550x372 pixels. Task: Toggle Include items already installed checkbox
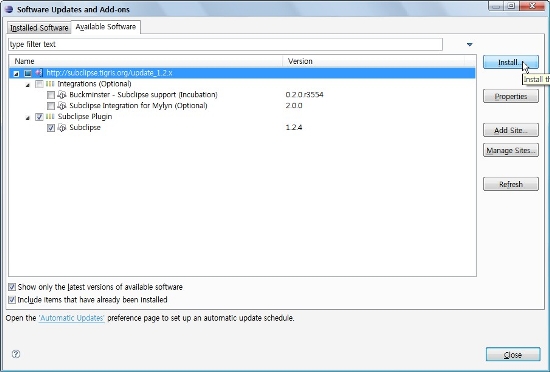[x=12, y=300]
